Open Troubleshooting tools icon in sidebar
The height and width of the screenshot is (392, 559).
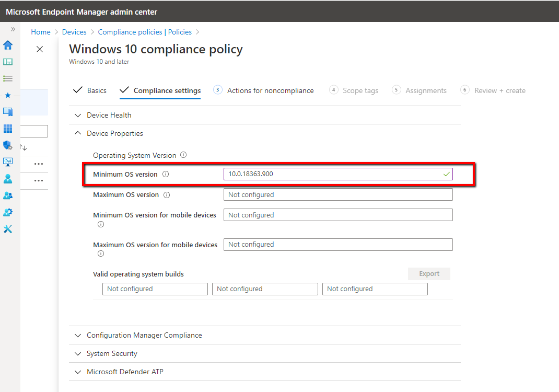[8, 229]
